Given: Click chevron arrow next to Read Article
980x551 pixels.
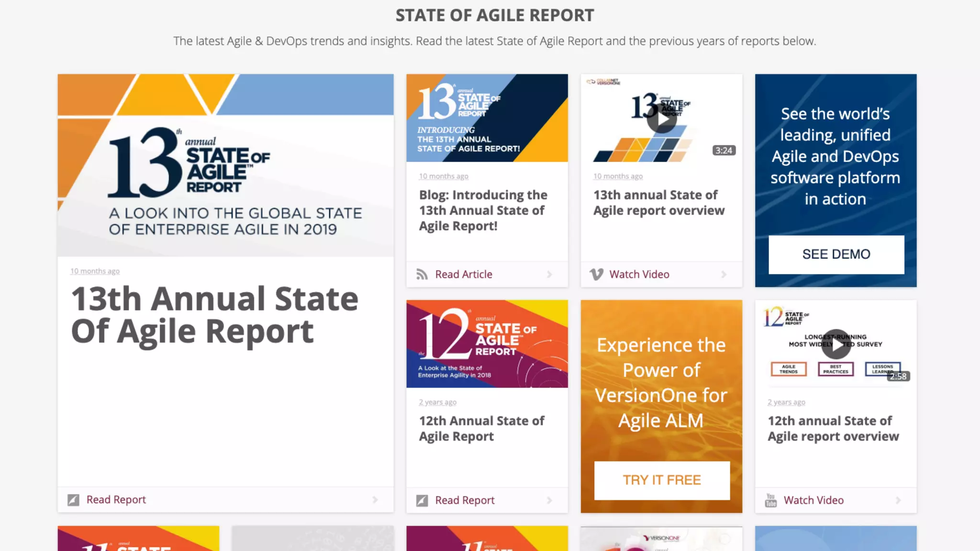Looking at the screenshot, I should click(549, 275).
